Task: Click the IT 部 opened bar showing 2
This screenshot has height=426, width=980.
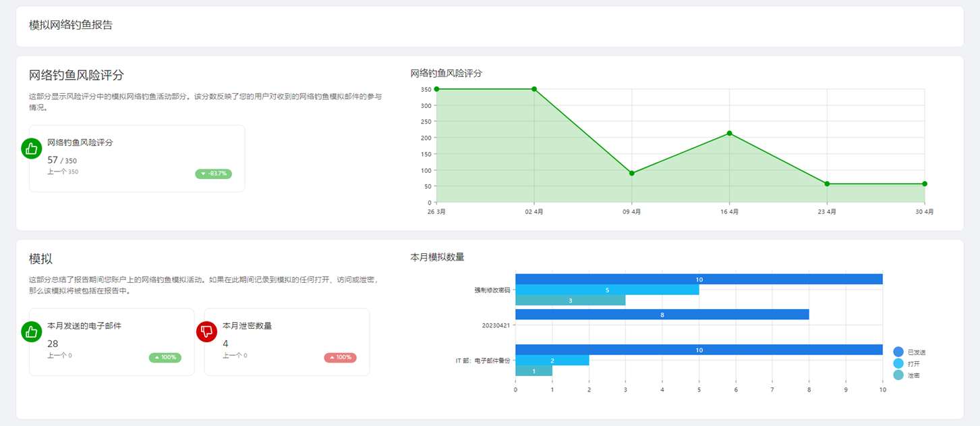Action: [552, 361]
